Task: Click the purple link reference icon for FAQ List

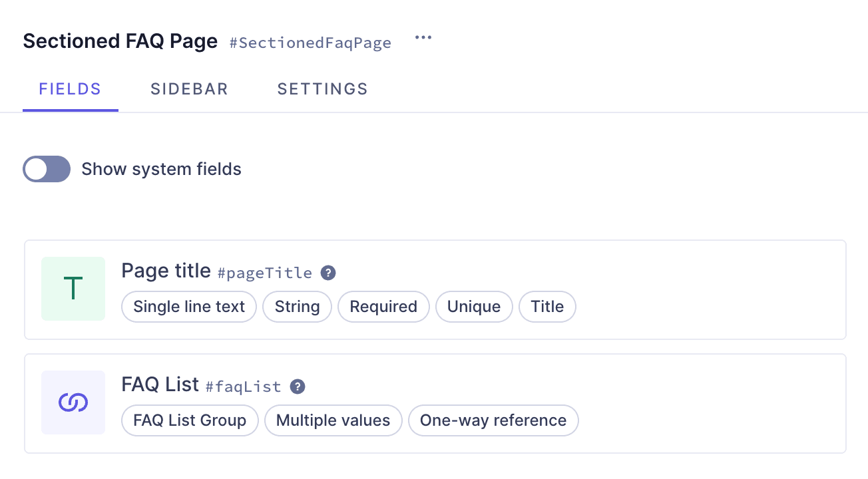Action: coord(73,402)
